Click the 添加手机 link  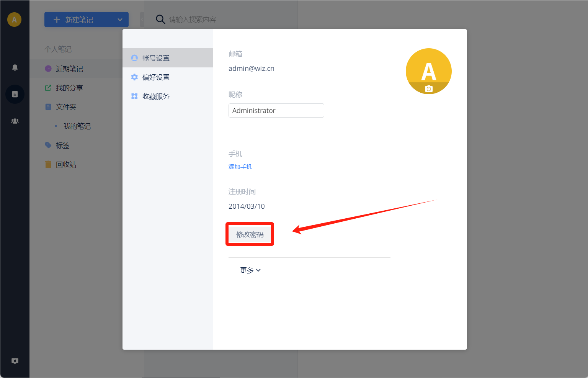[240, 167]
